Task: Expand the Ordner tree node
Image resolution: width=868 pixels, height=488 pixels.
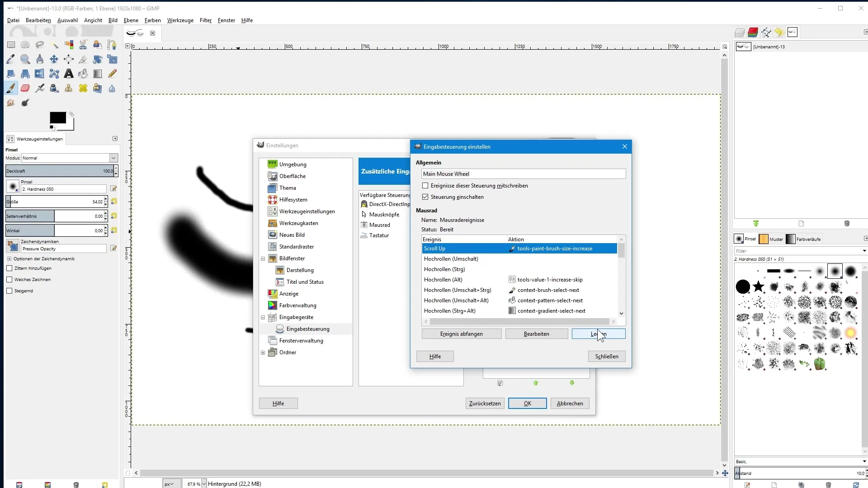Action: click(x=263, y=353)
